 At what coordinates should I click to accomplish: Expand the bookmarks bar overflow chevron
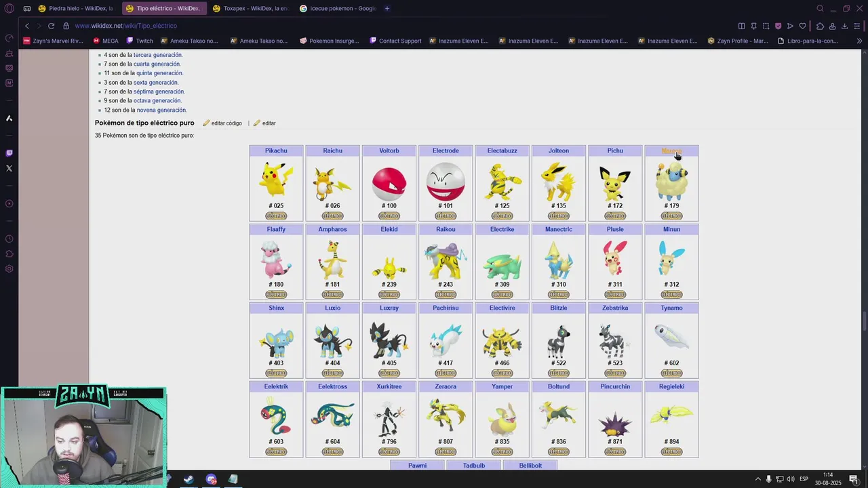[x=859, y=41]
